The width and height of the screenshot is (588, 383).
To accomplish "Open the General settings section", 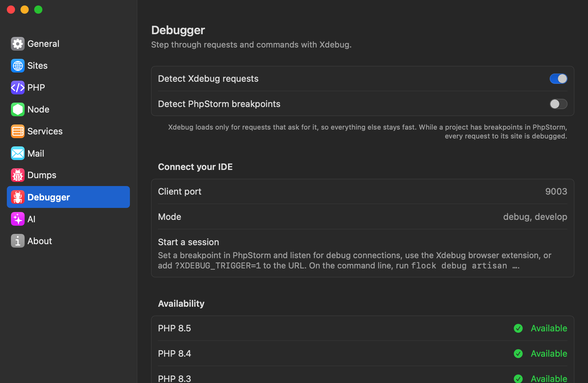I will pyautogui.click(x=68, y=44).
